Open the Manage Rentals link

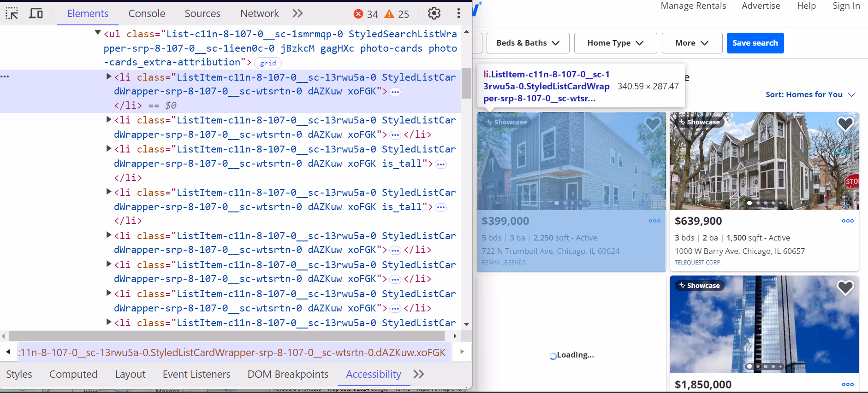[x=693, y=6]
